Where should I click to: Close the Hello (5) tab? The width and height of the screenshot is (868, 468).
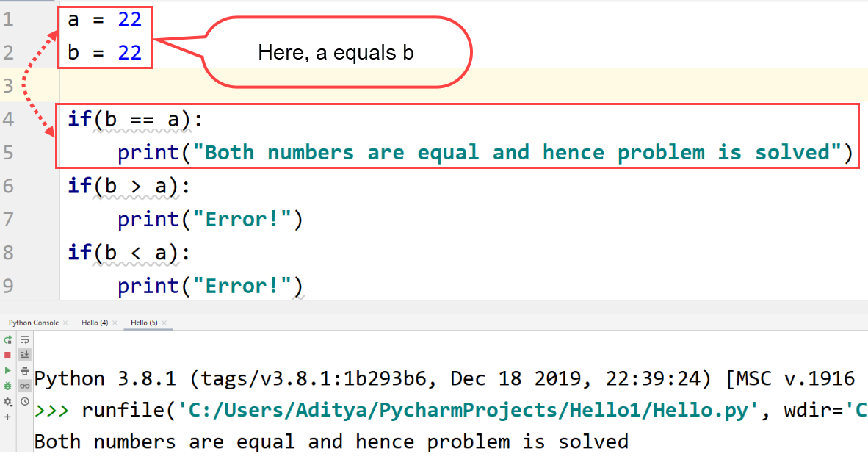[x=164, y=323]
